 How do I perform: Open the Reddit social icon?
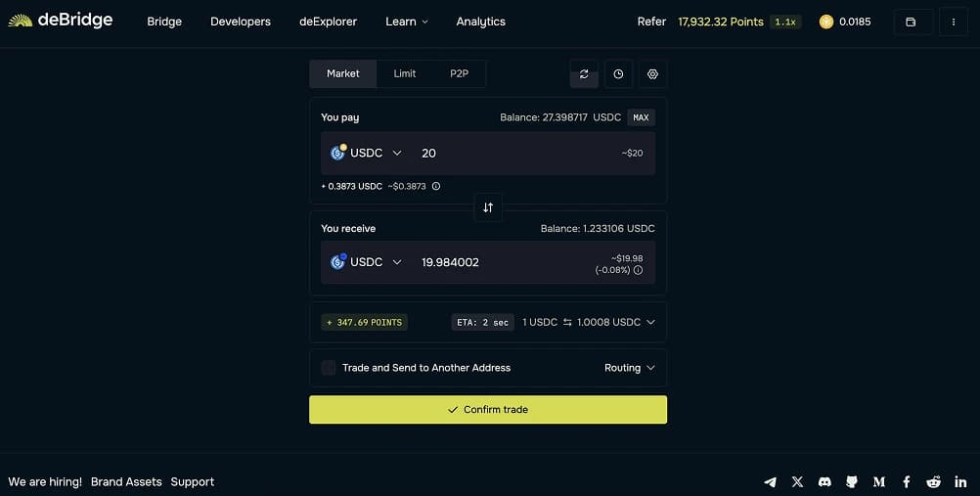933,482
